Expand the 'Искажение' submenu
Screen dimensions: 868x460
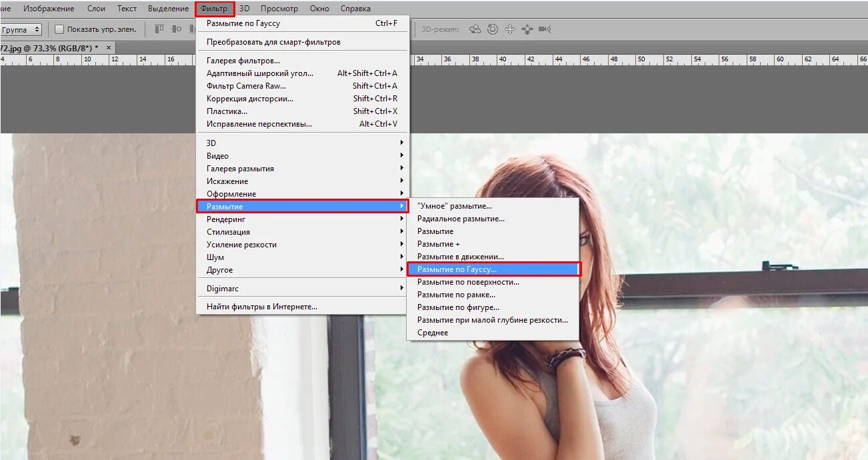(303, 181)
